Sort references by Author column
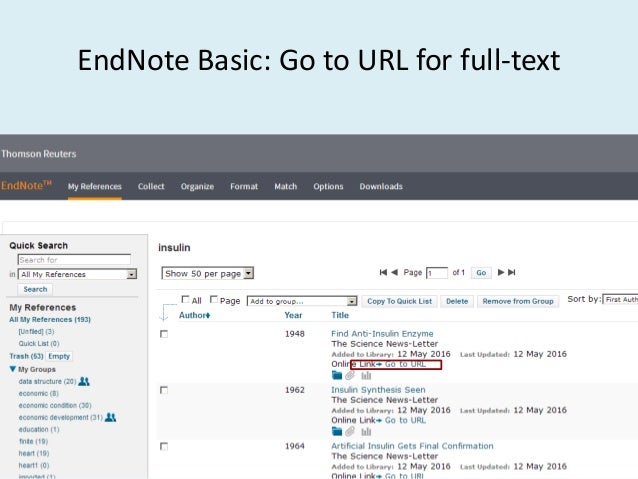 (194, 315)
